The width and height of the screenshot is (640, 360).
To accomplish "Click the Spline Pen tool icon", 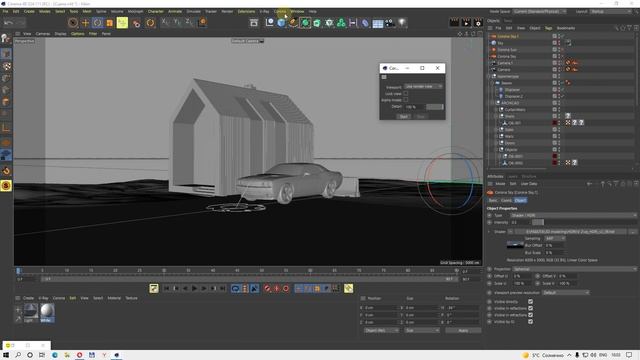I will 293,23.
